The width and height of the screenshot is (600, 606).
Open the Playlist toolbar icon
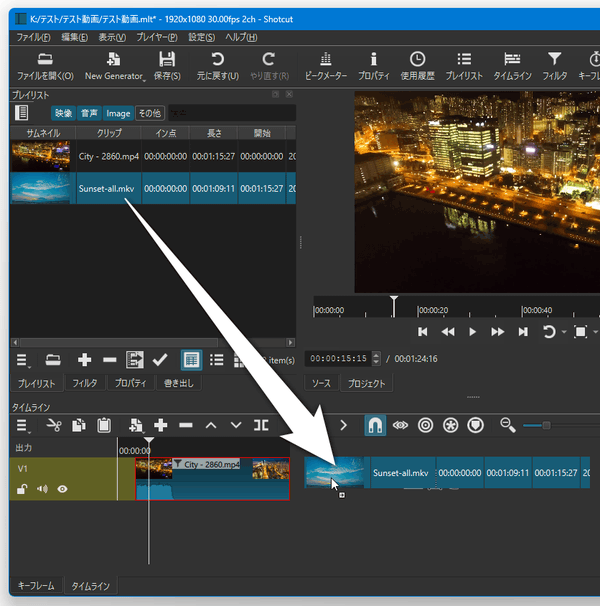[464, 66]
